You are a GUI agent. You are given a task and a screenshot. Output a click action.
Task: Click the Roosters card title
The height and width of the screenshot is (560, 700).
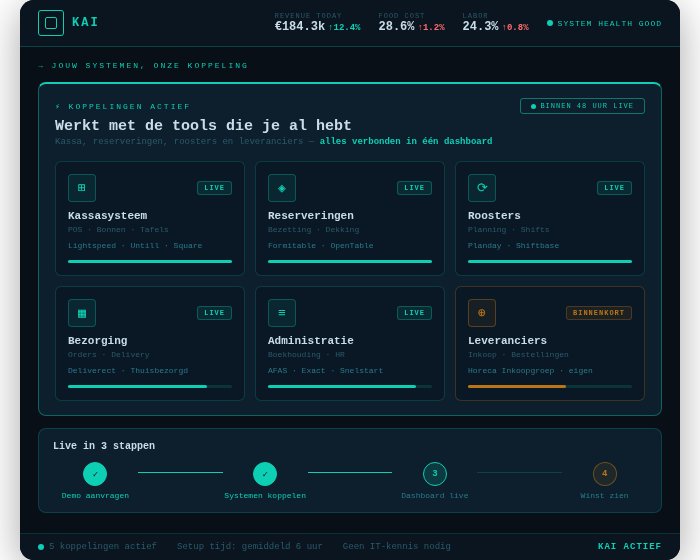coord(494,216)
